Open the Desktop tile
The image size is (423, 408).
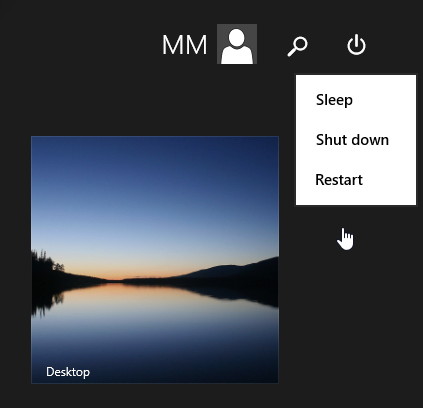point(155,260)
